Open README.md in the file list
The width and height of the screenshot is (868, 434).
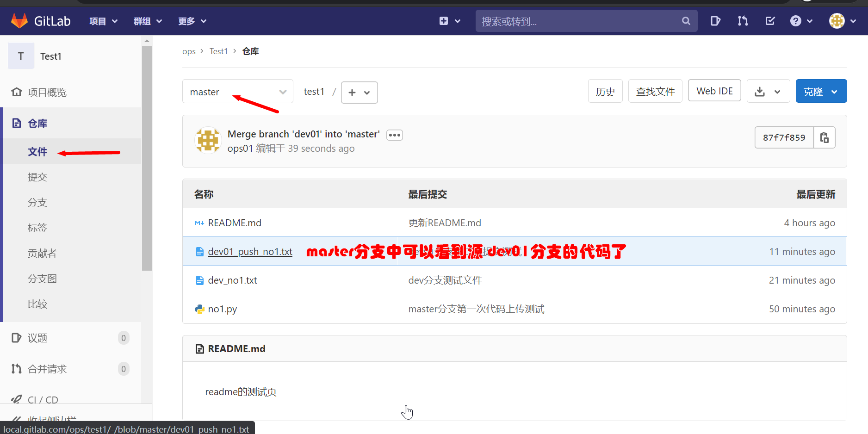(235, 223)
